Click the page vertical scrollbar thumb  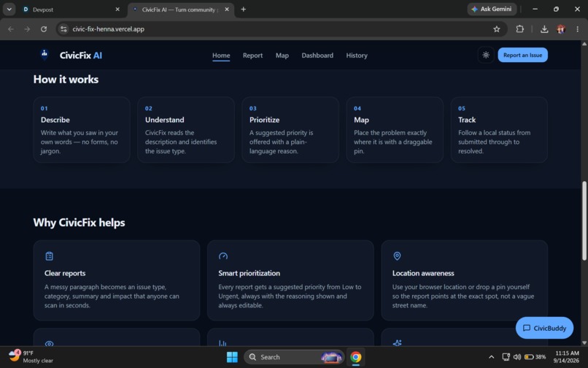pyautogui.click(x=584, y=221)
